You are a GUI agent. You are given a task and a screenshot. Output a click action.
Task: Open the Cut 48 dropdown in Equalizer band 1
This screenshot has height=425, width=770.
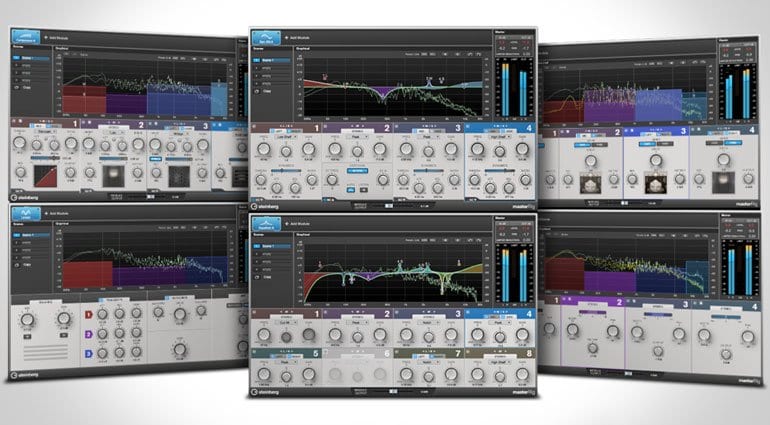click(286, 323)
